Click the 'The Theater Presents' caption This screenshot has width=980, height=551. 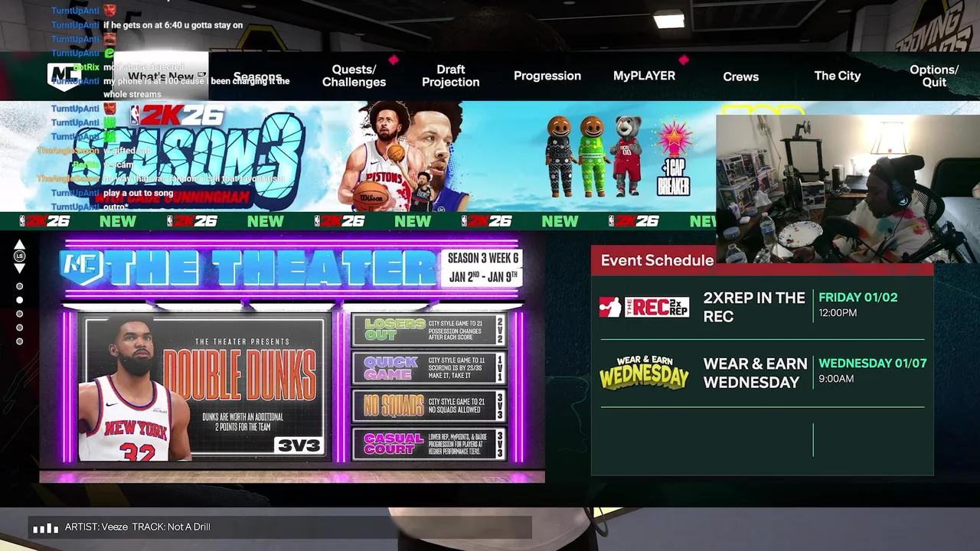pyautogui.click(x=243, y=341)
